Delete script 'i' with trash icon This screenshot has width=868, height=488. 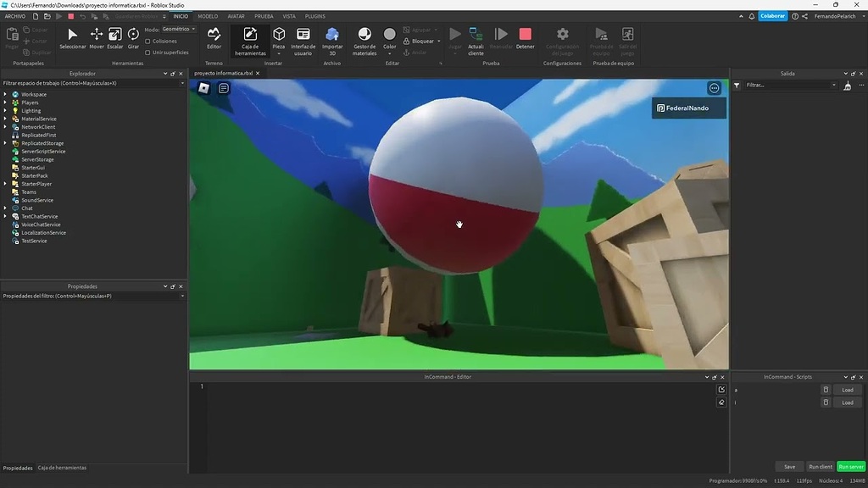tap(826, 402)
